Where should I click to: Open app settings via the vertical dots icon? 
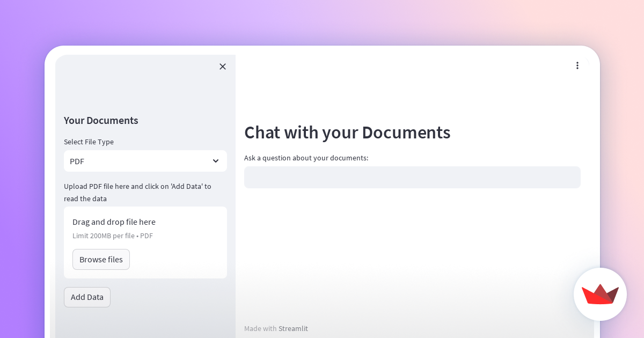577,65
